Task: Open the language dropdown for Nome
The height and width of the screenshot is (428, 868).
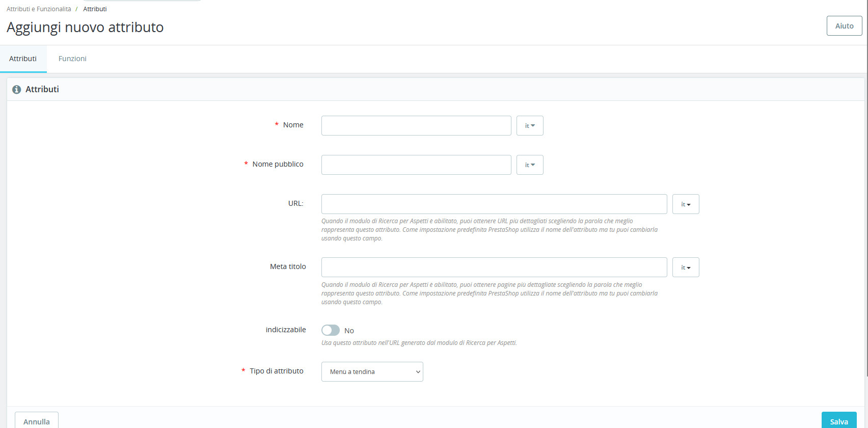Action: tap(530, 126)
